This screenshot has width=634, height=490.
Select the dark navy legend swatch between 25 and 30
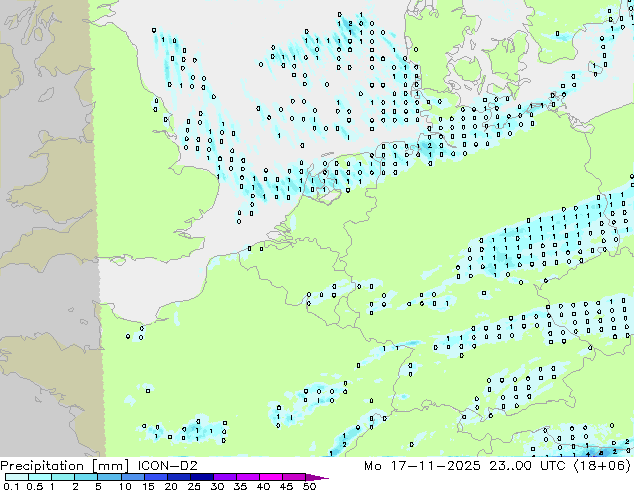coord(202,477)
